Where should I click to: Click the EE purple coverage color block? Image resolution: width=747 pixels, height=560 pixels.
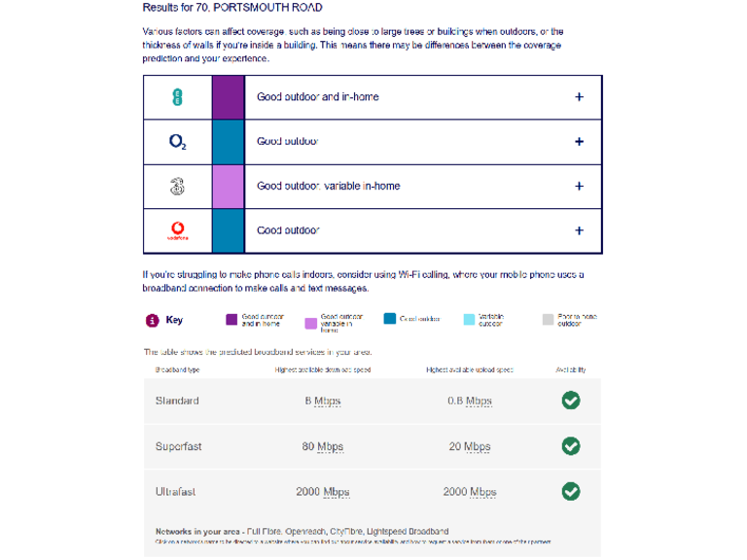(x=228, y=97)
